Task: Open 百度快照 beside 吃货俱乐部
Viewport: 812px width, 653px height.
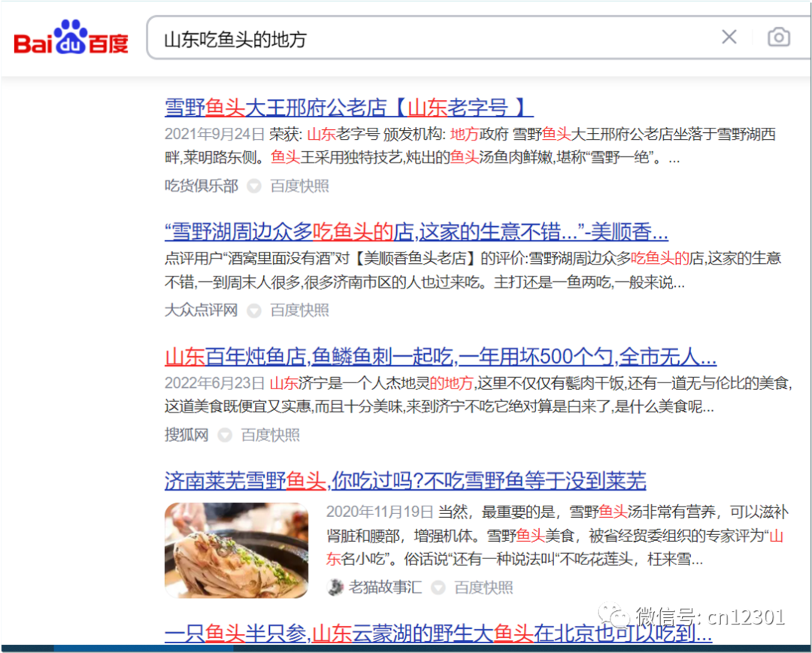Action: tap(299, 186)
